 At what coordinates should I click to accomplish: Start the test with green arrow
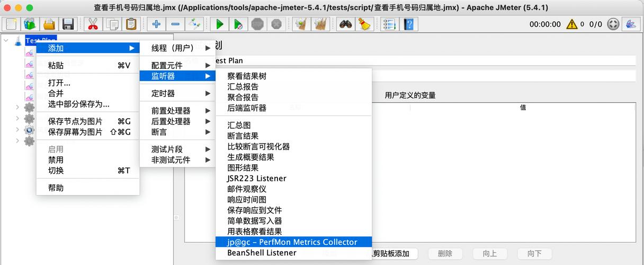point(219,24)
